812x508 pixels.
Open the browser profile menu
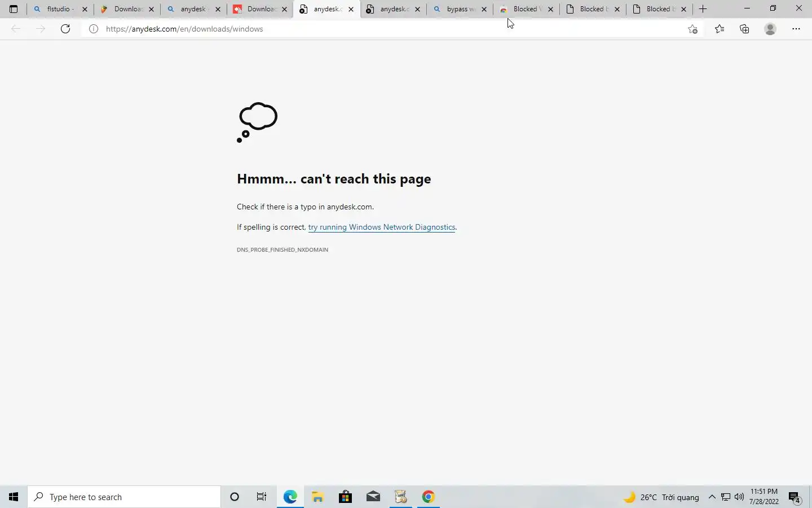(x=770, y=29)
